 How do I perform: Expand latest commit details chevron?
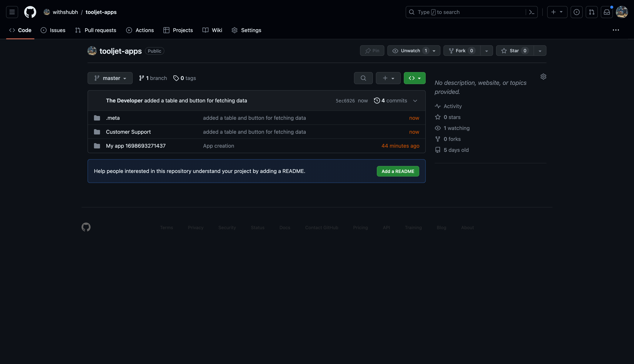[x=415, y=101]
